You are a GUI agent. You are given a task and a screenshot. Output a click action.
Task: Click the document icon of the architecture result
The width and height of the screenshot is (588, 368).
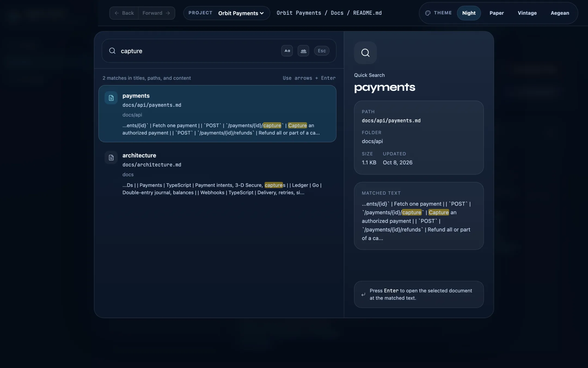[111, 158]
